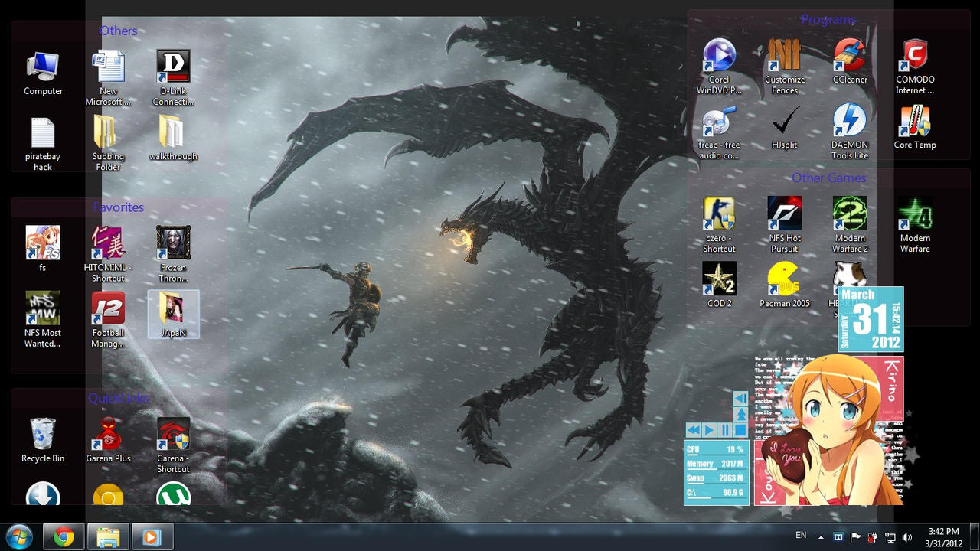980x551 pixels.
Task: Click the rewind button on media widget
Action: click(693, 430)
